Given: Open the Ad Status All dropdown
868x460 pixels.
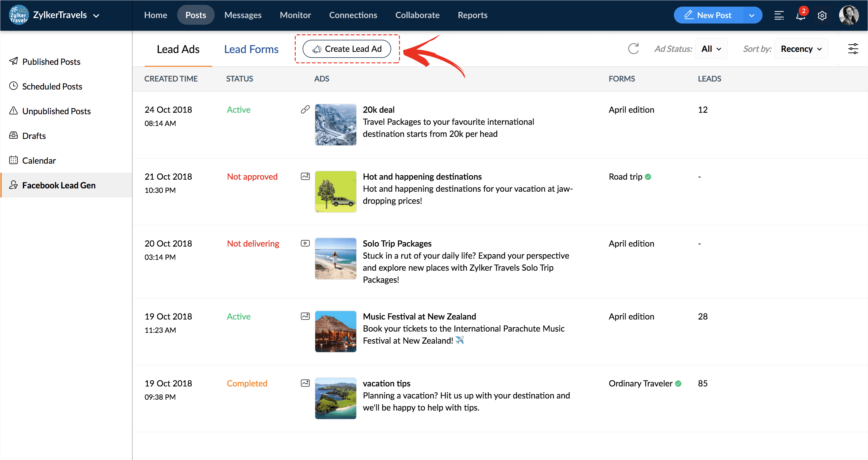Looking at the screenshot, I should (711, 49).
